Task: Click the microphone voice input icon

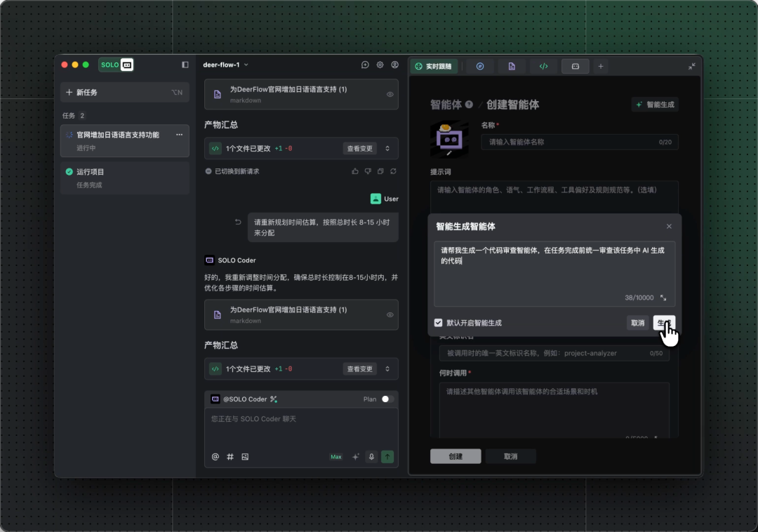Action: click(372, 457)
